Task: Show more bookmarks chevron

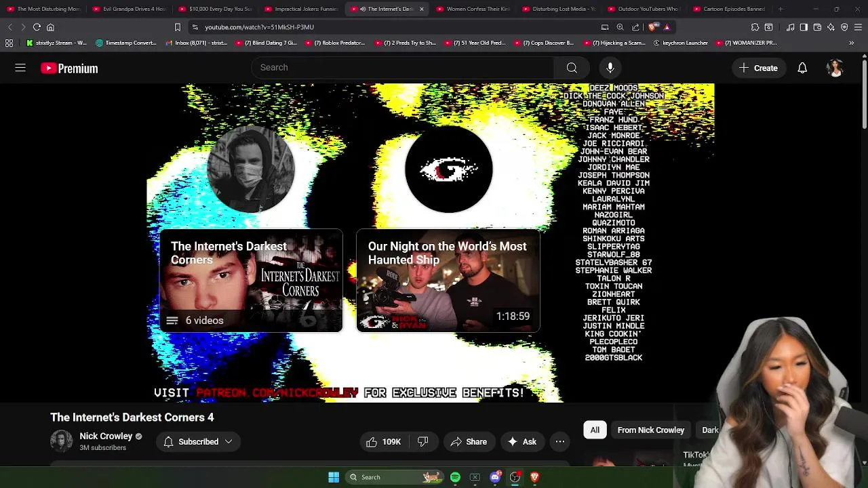Action: (851, 43)
